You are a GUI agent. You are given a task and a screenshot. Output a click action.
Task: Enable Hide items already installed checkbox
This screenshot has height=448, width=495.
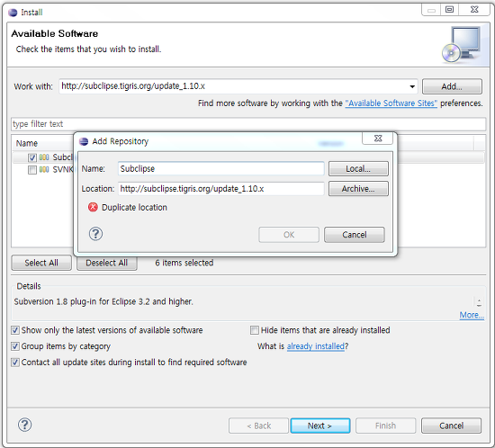255,330
